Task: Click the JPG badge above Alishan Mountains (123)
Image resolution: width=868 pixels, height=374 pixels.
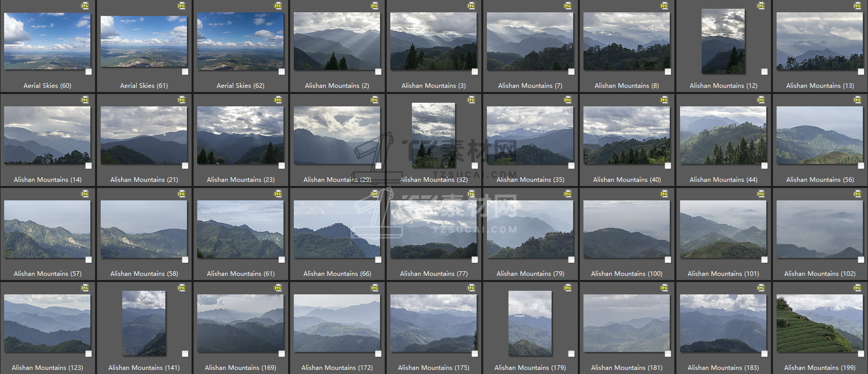Action: click(85, 288)
